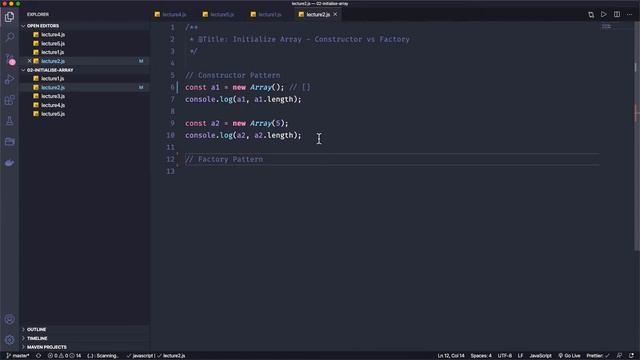Open the Explorer view in activity bar
The width and height of the screenshot is (640, 360).
tap(9, 17)
